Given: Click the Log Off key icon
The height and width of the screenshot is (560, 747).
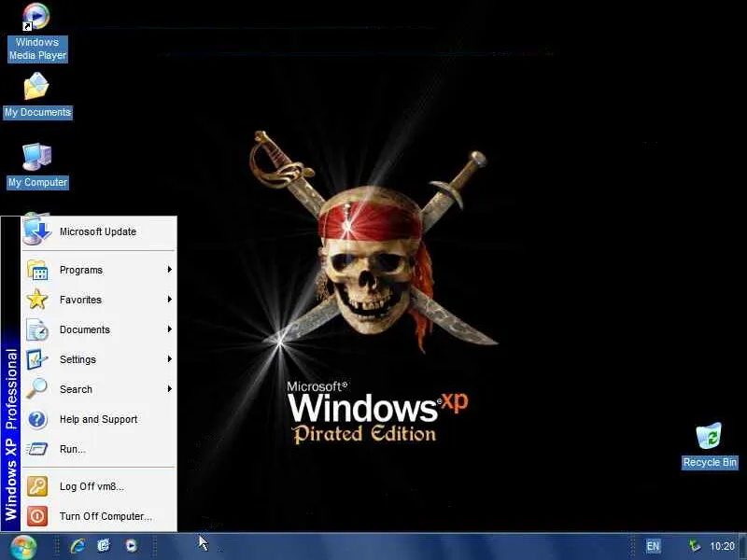Looking at the screenshot, I should [x=37, y=486].
